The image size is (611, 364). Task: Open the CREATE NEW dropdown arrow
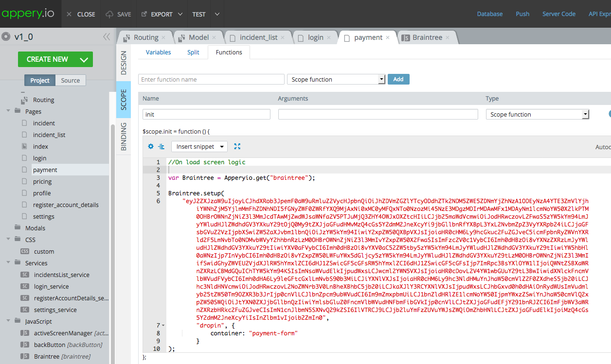[x=84, y=60]
